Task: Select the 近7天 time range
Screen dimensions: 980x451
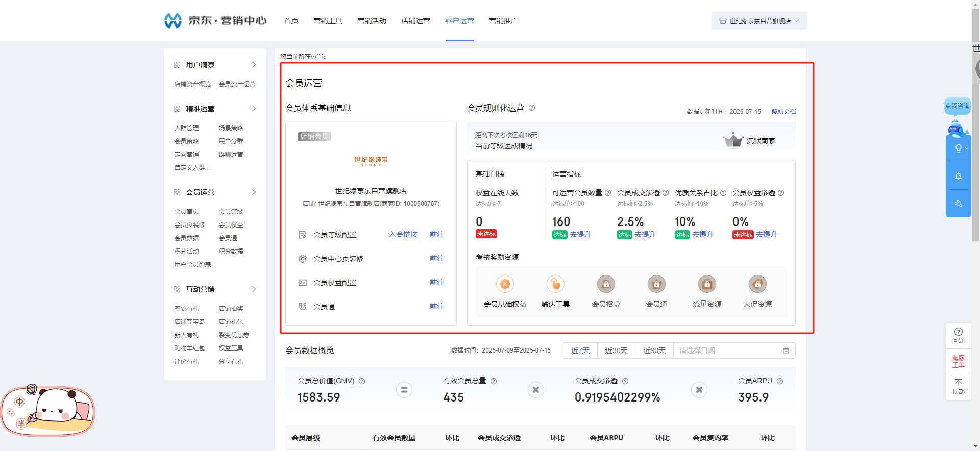Action: 580,350
